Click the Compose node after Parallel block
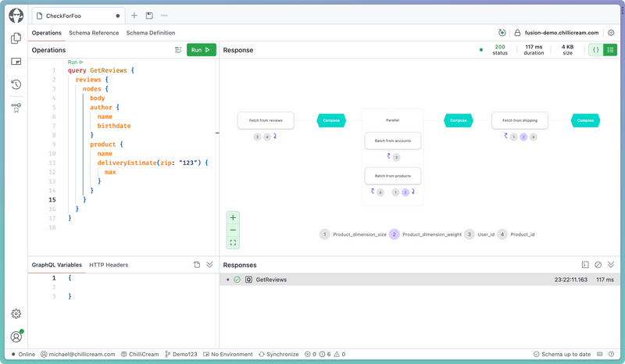 (459, 120)
